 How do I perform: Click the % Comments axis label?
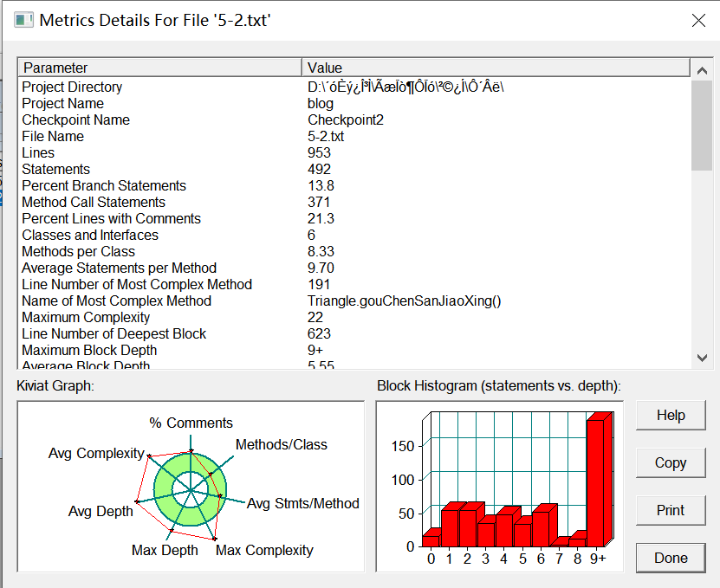(x=191, y=423)
